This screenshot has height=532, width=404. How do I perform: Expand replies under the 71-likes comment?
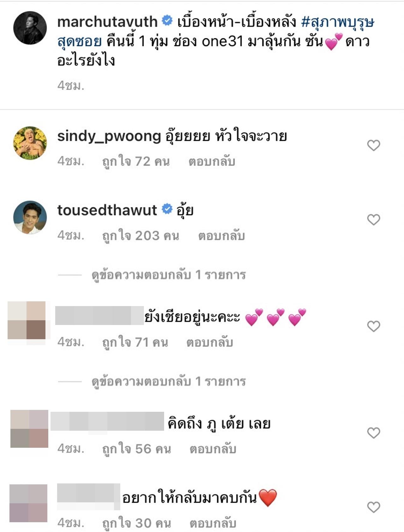coord(169,382)
